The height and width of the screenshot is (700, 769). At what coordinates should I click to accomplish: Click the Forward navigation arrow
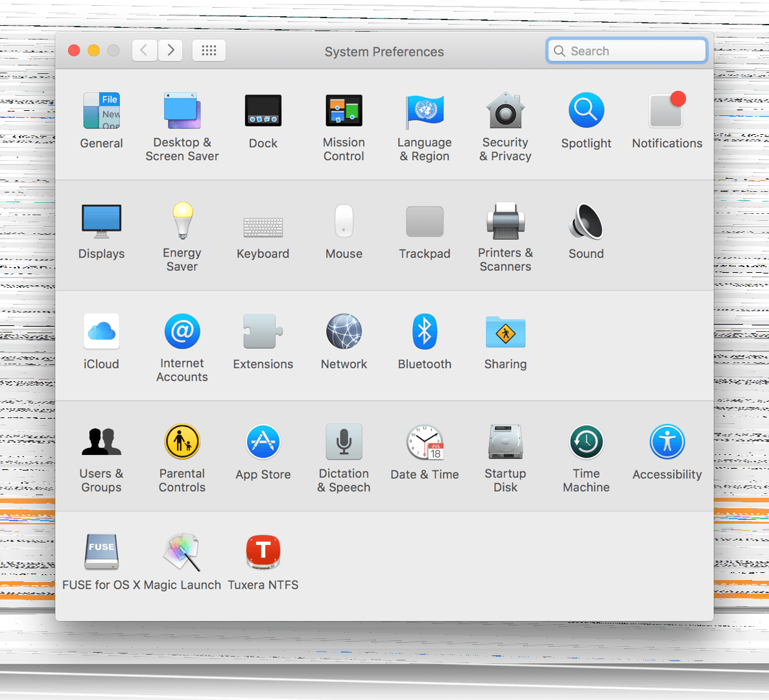[x=170, y=50]
